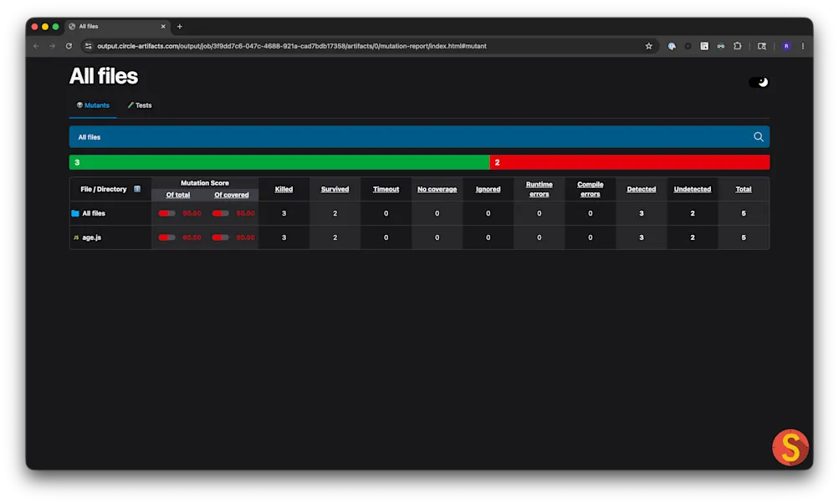
Task: Click the browser forward arrow
Action: [x=52, y=46]
